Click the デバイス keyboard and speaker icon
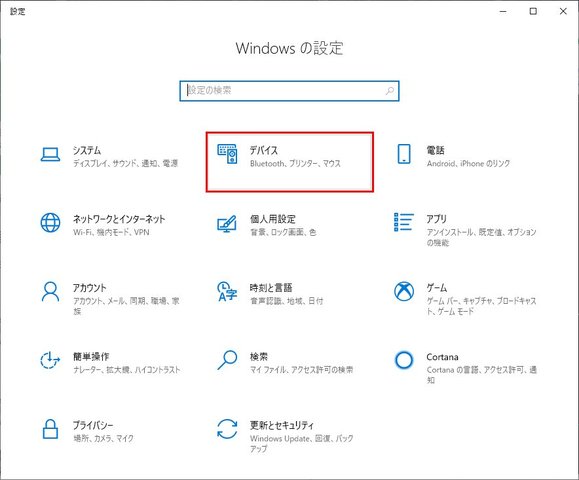This screenshot has width=579, height=480. coord(227,154)
